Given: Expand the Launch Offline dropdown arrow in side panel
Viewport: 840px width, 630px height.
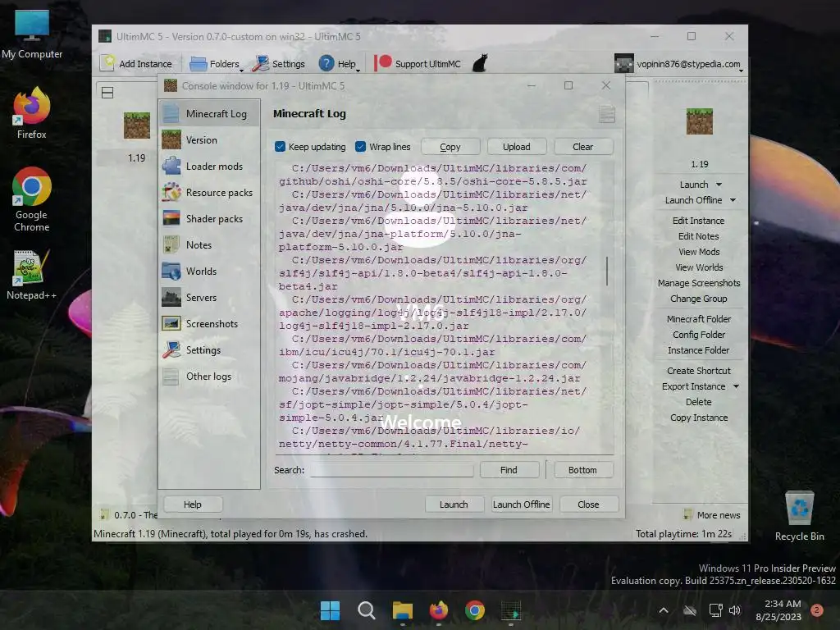Looking at the screenshot, I should [733, 200].
